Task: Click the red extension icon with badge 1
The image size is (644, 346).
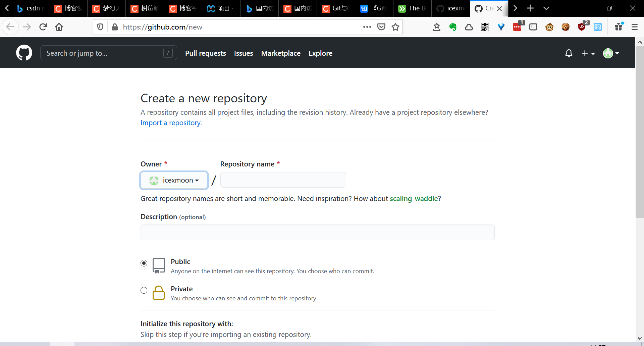Action: tap(518, 26)
